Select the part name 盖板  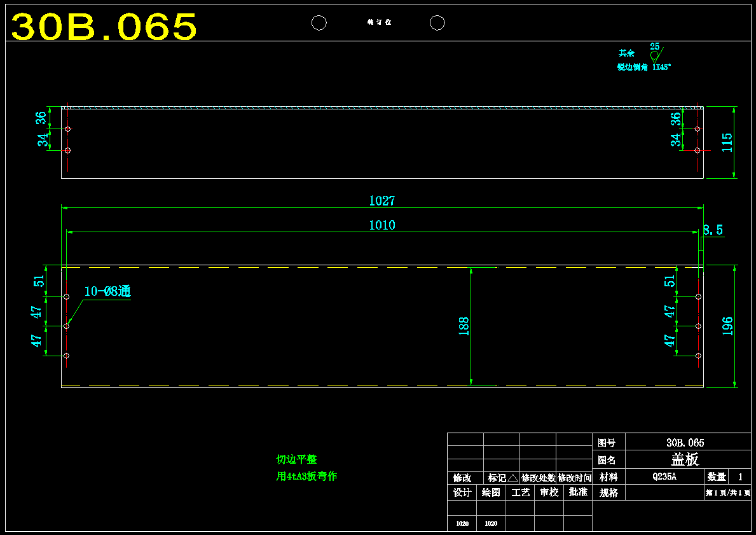pyautogui.click(x=685, y=459)
